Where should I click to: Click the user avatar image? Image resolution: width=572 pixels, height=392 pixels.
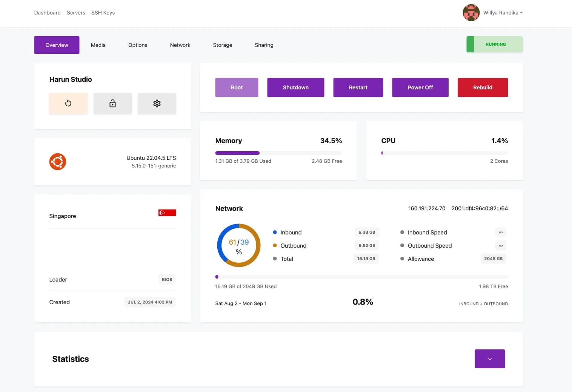tap(471, 13)
